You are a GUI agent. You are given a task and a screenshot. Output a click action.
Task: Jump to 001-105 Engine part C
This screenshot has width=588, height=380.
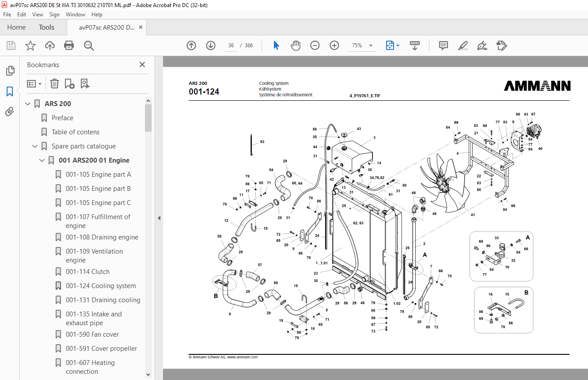tap(99, 203)
